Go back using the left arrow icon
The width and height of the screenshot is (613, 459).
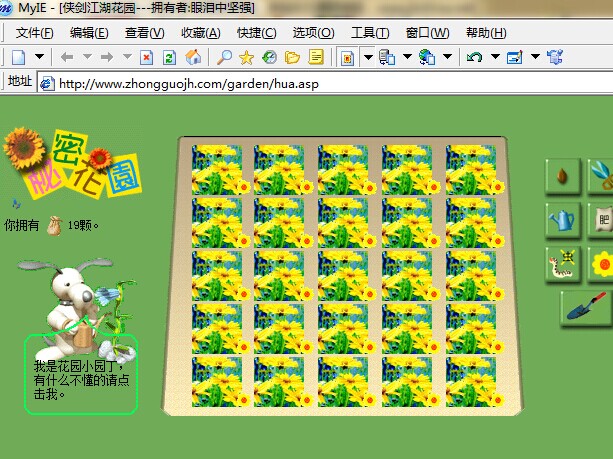67,57
